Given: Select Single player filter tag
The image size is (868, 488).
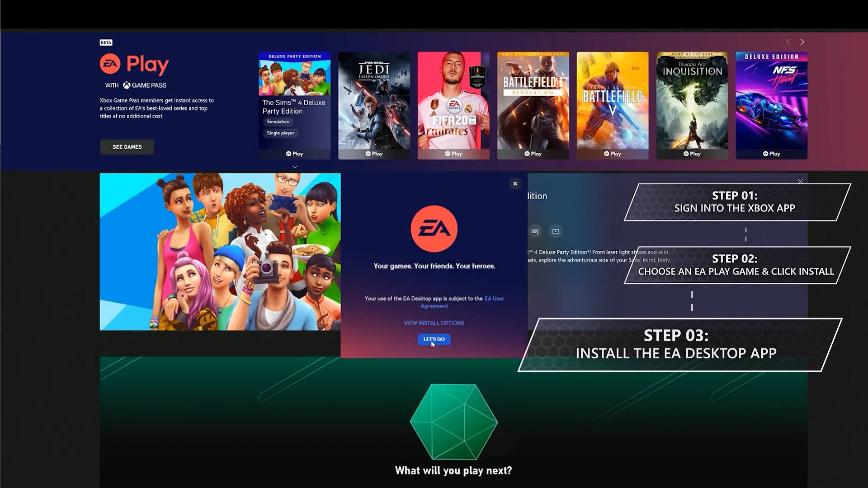Looking at the screenshot, I should point(280,133).
